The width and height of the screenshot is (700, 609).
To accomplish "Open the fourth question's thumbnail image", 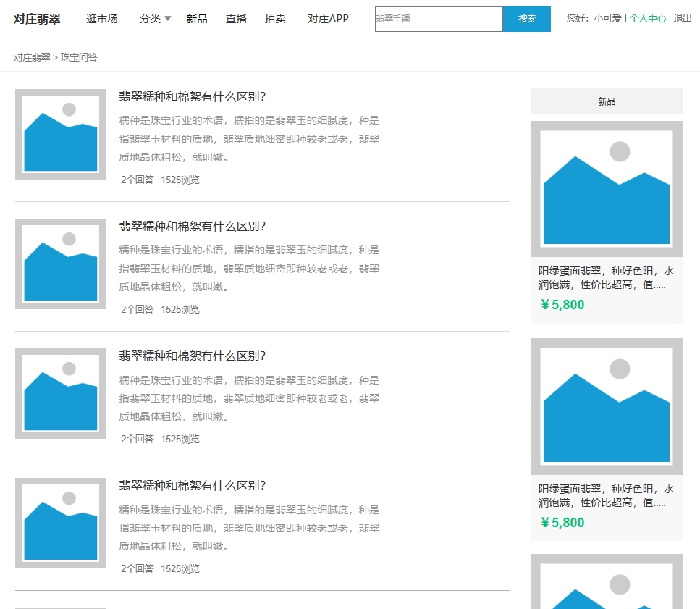I will click(60, 524).
